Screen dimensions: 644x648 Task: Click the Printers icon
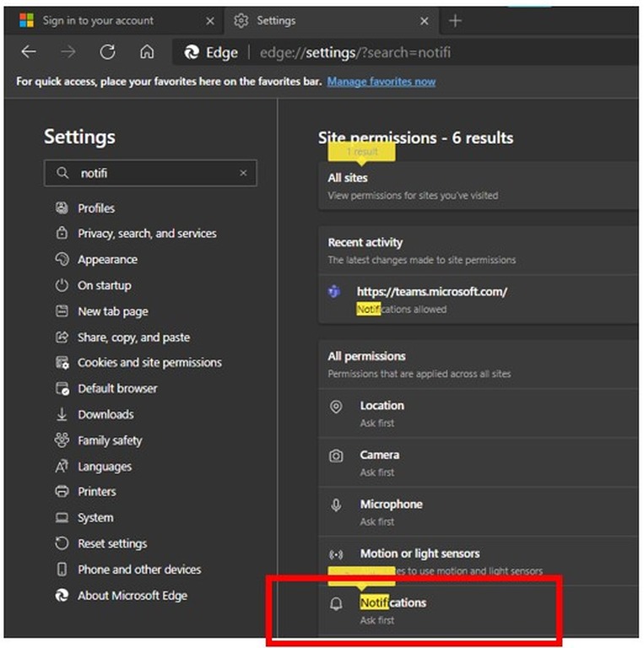62,491
